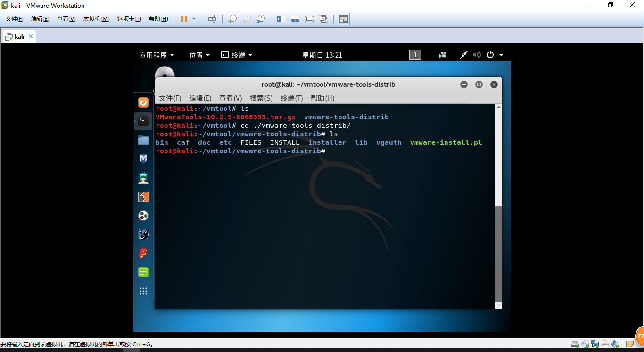Toggle the thumbnail bar view icon
Image resolution: width=644 pixels, height=352 pixels.
pos(295,19)
